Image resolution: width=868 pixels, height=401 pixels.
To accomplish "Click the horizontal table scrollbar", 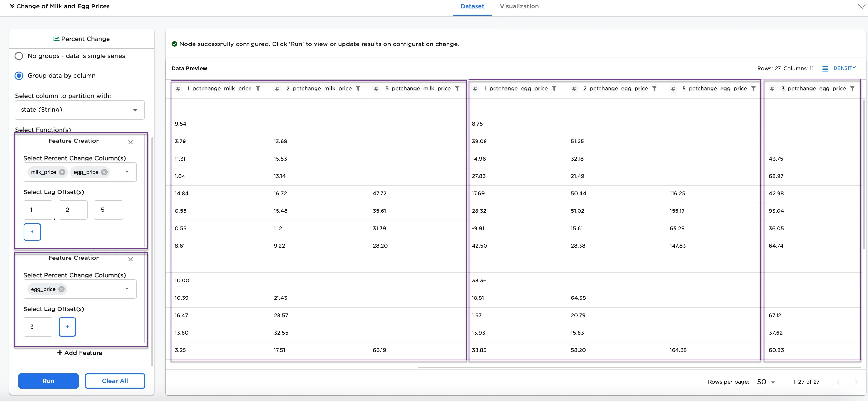I will 639,367.
